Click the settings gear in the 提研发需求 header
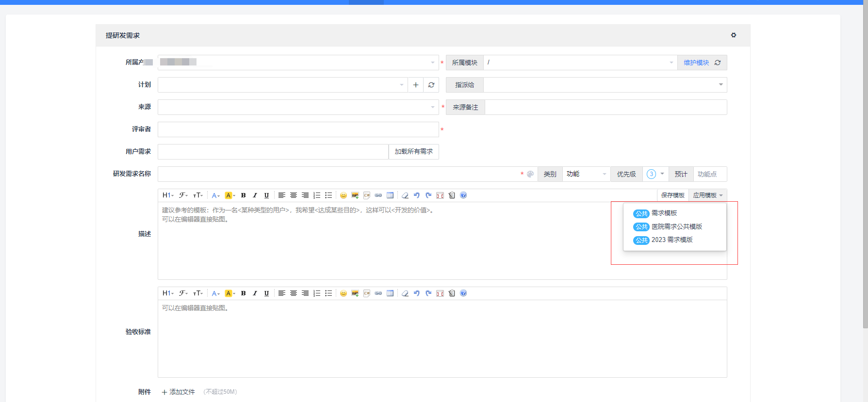The image size is (868, 402). tap(733, 35)
